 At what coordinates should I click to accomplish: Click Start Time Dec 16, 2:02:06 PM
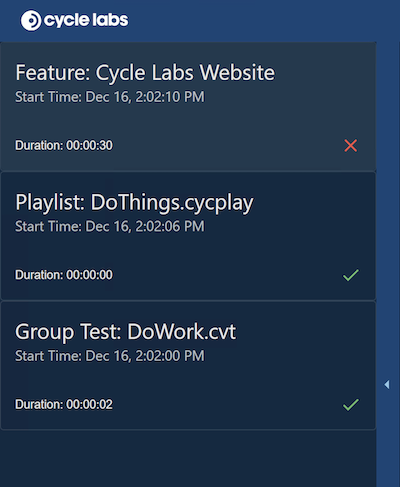(110, 226)
